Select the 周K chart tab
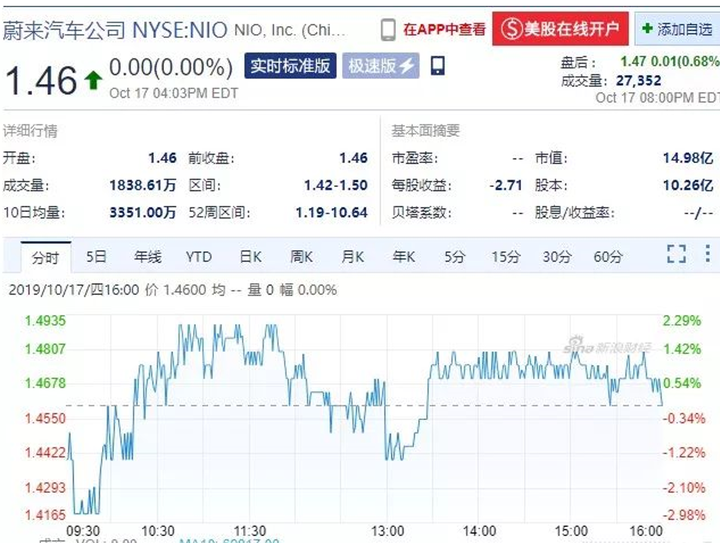 pyautogui.click(x=301, y=257)
